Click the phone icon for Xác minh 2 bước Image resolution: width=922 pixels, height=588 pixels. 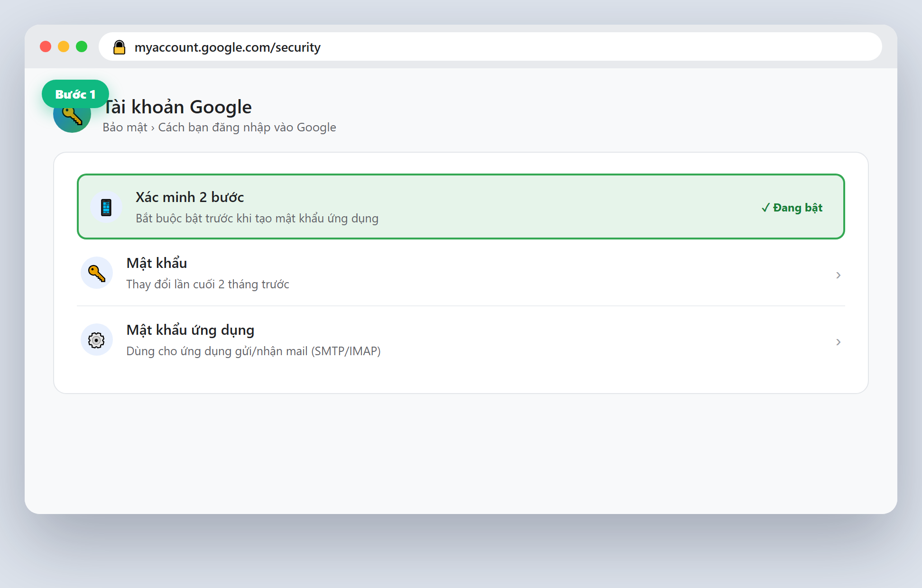[106, 207]
